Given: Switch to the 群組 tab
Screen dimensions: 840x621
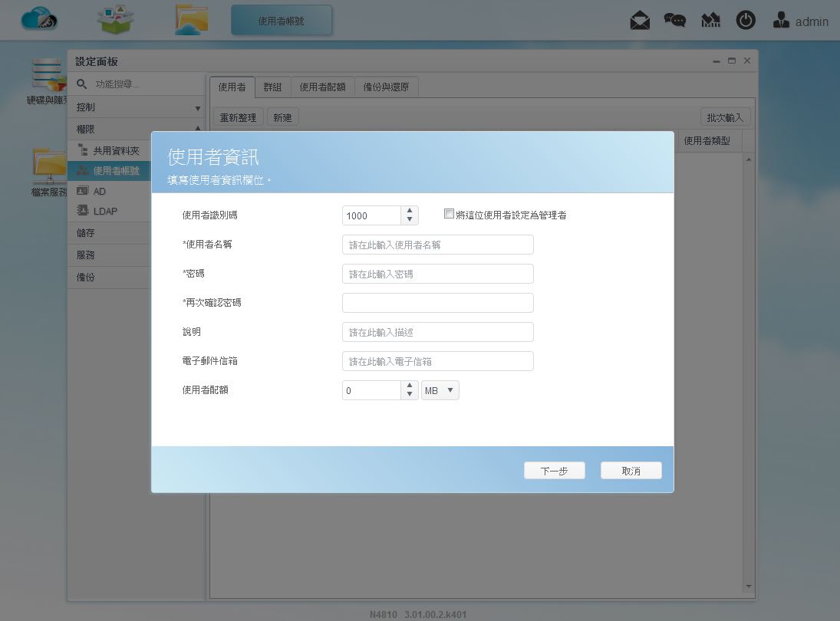Looking at the screenshot, I should pos(272,87).
